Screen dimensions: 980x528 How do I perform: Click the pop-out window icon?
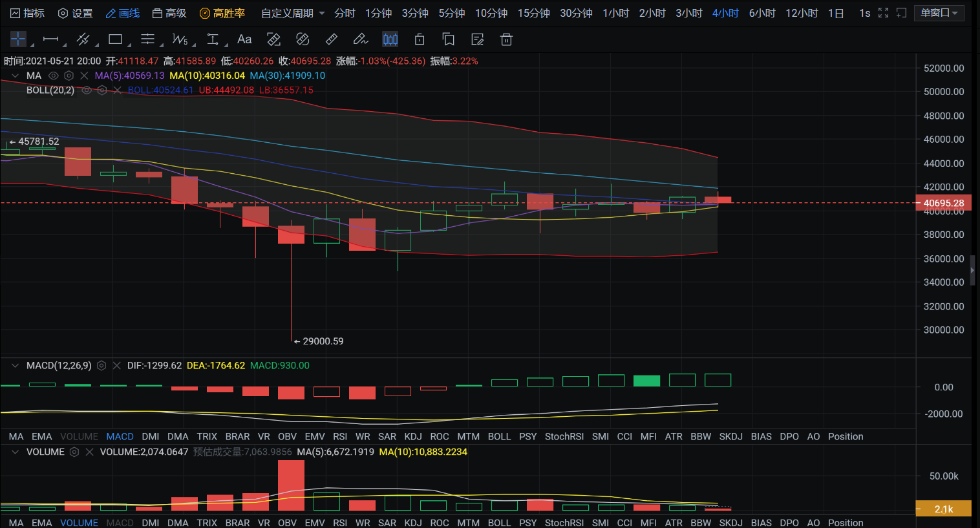click(x=902, y=13)
